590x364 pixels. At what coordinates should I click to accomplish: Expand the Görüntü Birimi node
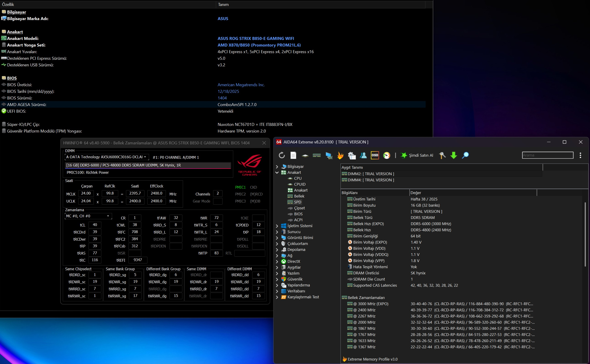(277, 238)
